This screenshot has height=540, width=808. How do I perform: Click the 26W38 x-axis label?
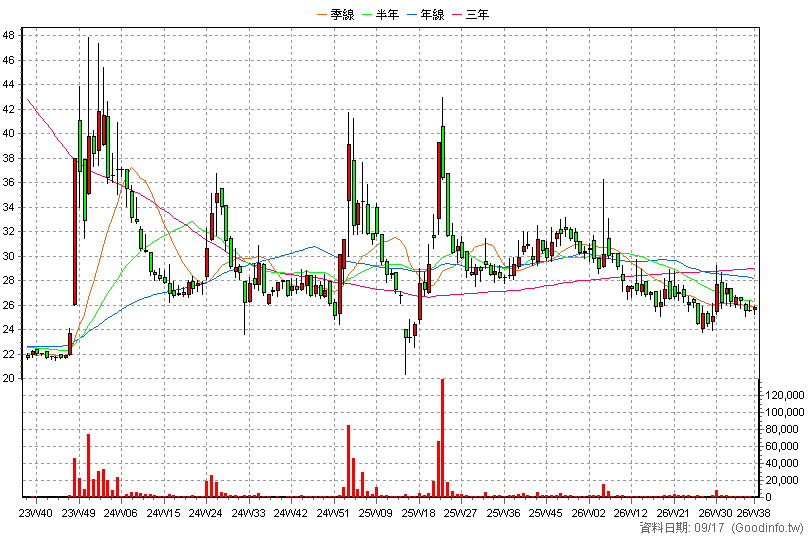coord(753,513)
